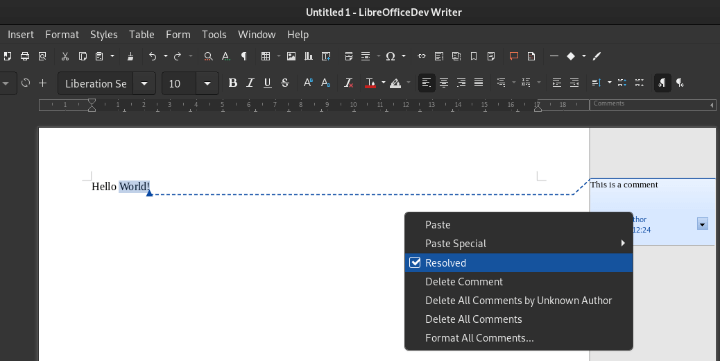Open the font color dropdown arrow

coord(383,83)
